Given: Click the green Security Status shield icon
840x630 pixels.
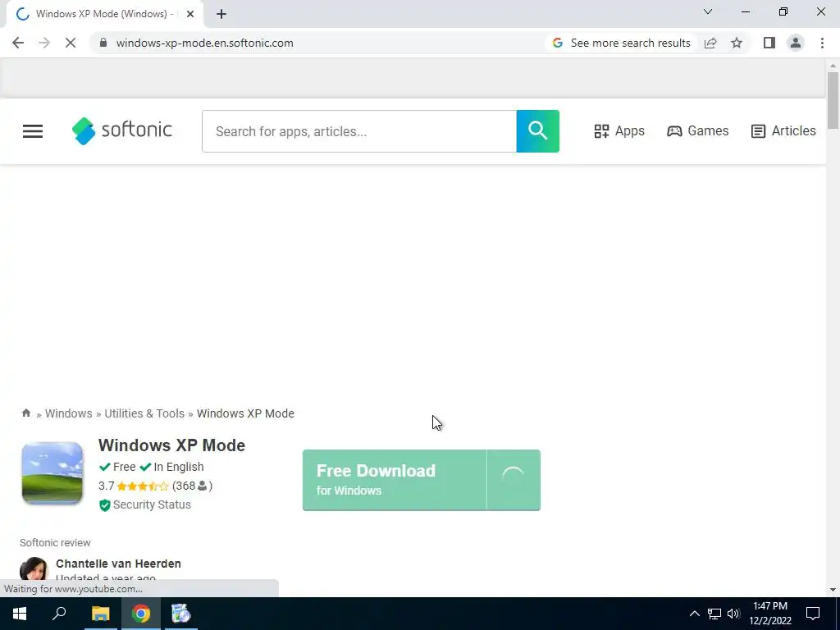Looking at the screenshot, I should point(104,505).
